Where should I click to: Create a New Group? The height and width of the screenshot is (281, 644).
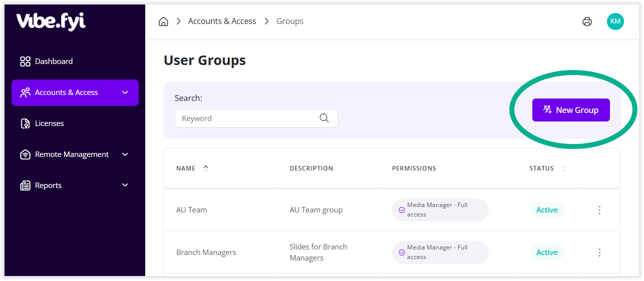(x=571, y=110)
